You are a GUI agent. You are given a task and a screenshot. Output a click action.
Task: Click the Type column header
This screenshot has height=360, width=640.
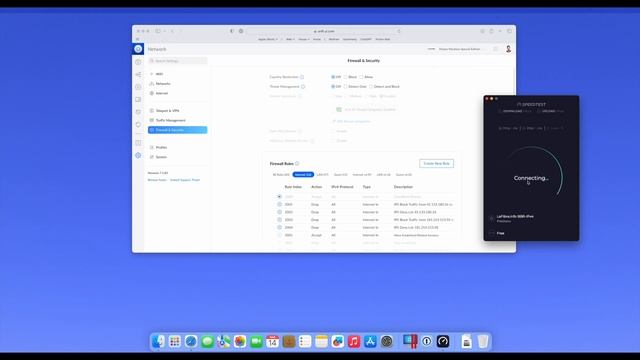tap(367, 187)
